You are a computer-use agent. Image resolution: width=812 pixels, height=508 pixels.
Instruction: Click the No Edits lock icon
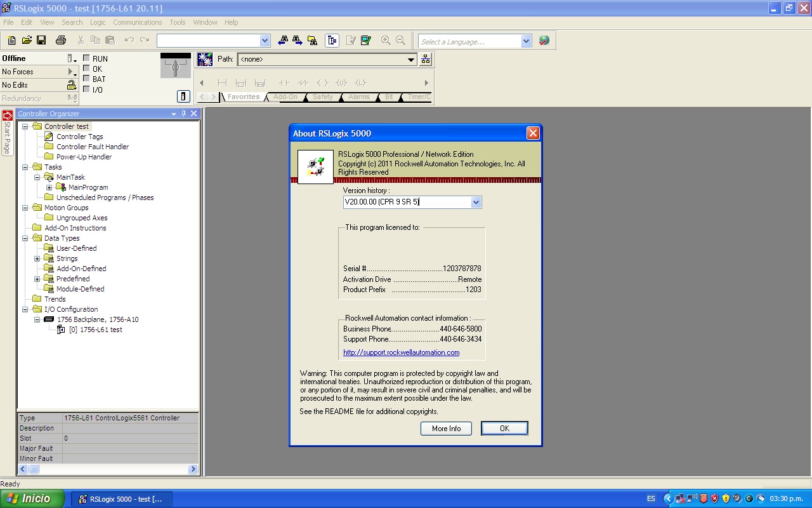coord(72,84)
